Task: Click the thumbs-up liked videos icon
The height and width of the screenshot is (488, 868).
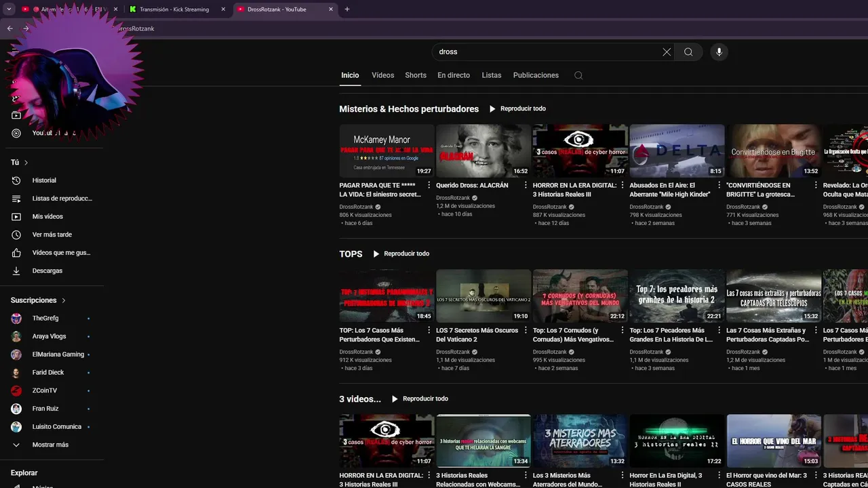Action: [x=16, y=253]
